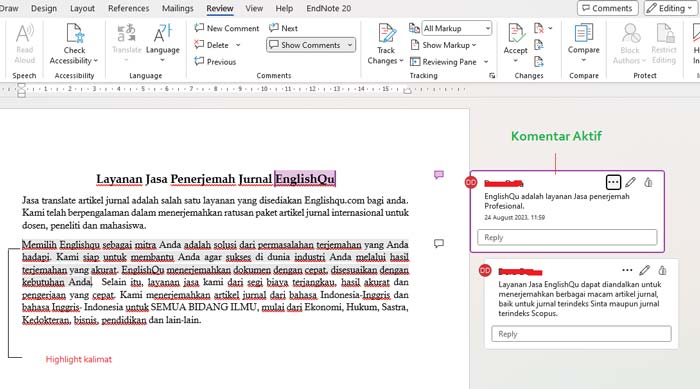This screenshot has height=389, width=700.
Task: Go to Next Change icon
Action: click(539, 62)
